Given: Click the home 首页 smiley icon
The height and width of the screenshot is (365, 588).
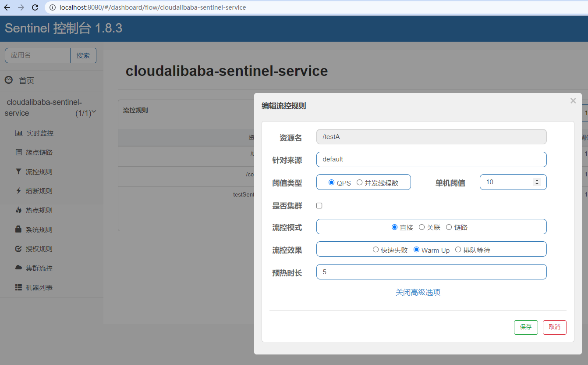Looking at the screenshot, I should pos(9,80).
